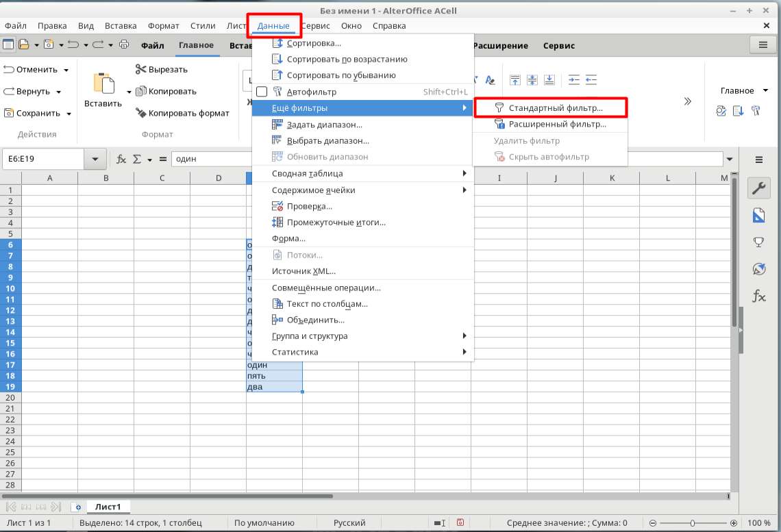
Task: Click the ribbon hamburger menu button
Action: point(763,45)
